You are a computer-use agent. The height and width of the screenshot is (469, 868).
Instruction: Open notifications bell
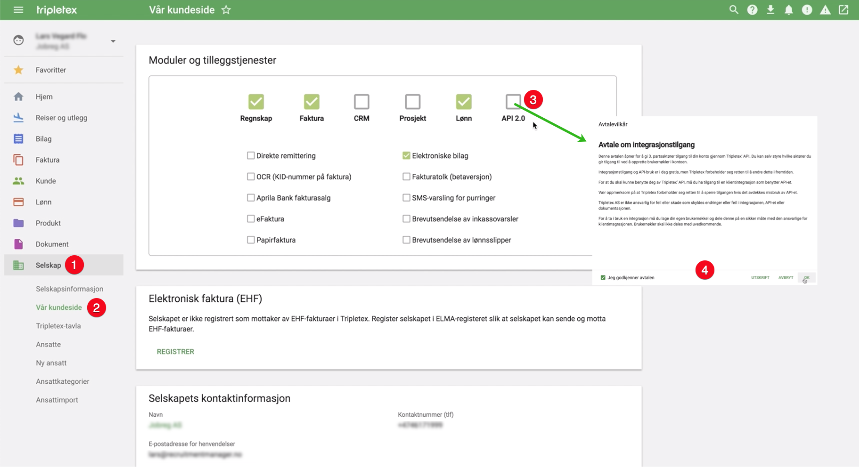788,10
